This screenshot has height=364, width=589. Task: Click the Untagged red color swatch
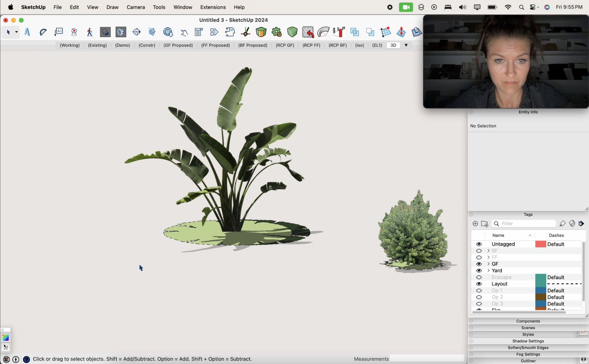coord(540,244)
